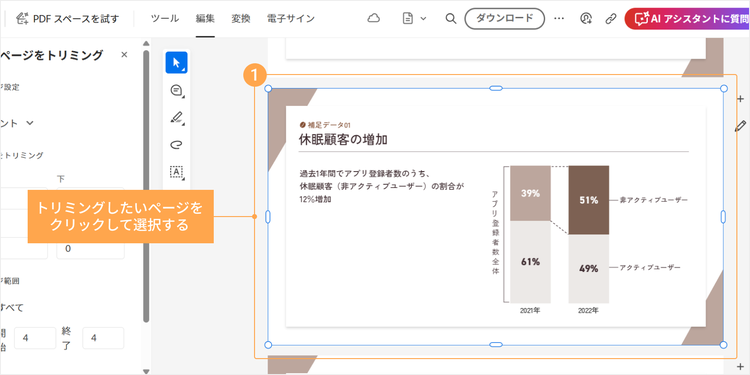Click the top-center crop handle
This screenshot has width=750, height=375.
point(496,88)
